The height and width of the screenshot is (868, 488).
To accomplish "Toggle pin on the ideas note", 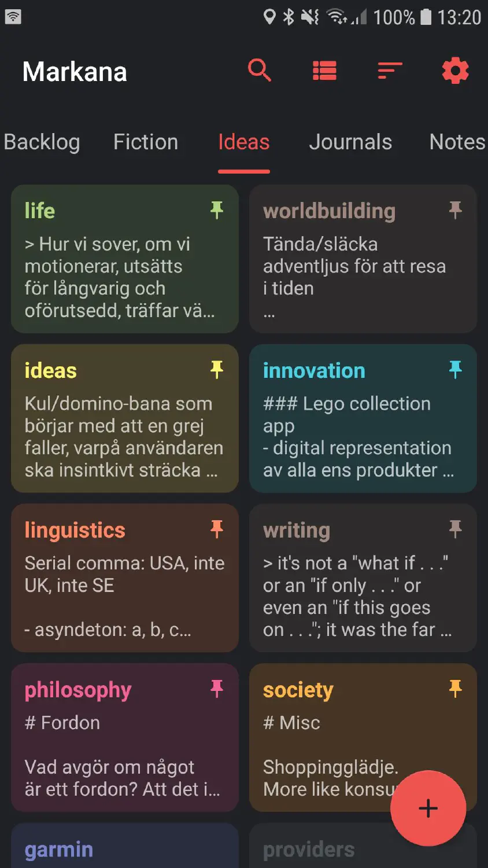I will [217, 370].
